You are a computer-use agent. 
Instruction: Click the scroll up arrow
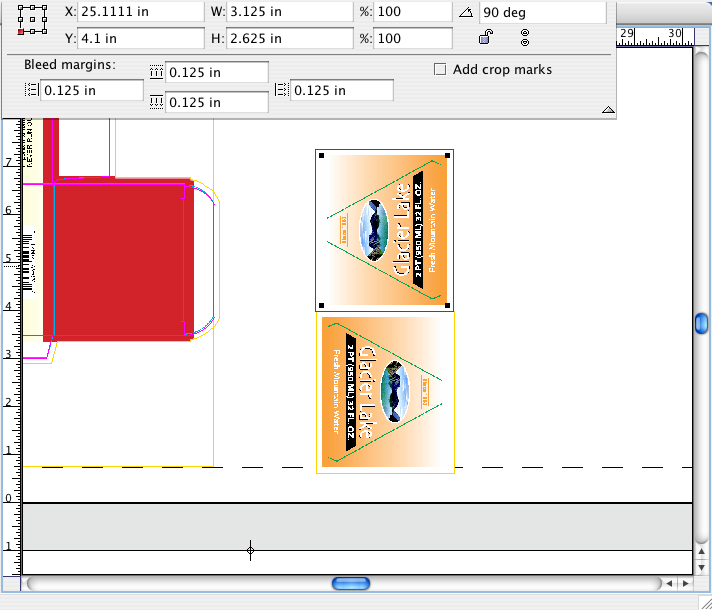[x=702, y=551]
